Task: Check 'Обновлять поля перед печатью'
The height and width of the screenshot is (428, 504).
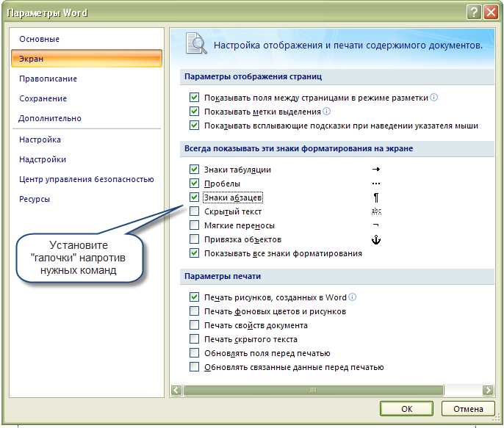Action: 194,353
